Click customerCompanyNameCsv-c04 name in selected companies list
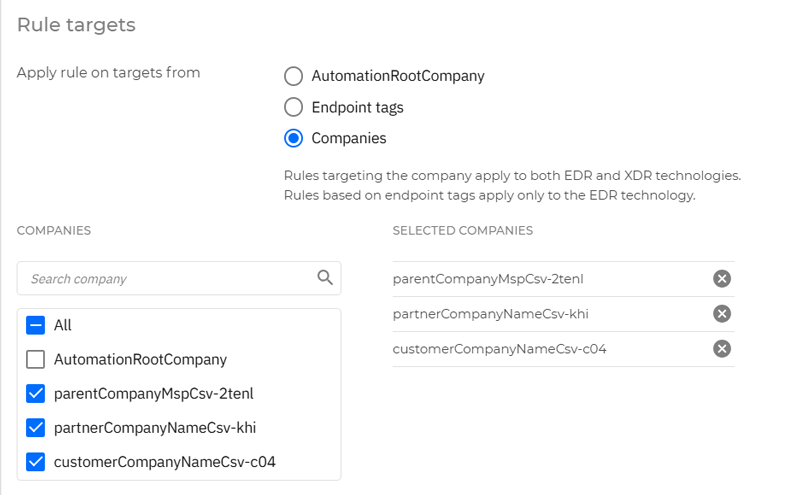This screenshot has width=785, height=495. click(x=499, y=349)
